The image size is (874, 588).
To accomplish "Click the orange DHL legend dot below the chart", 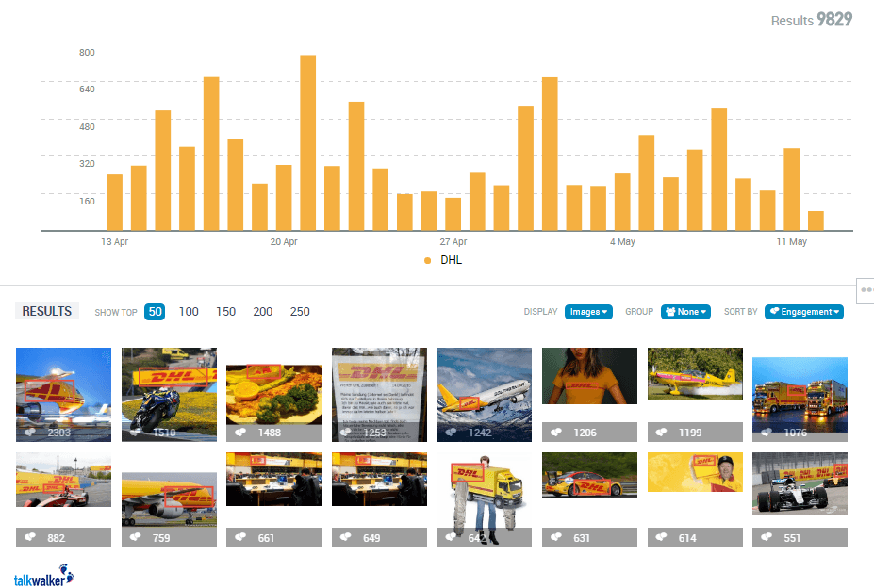I will coord(428,260).
